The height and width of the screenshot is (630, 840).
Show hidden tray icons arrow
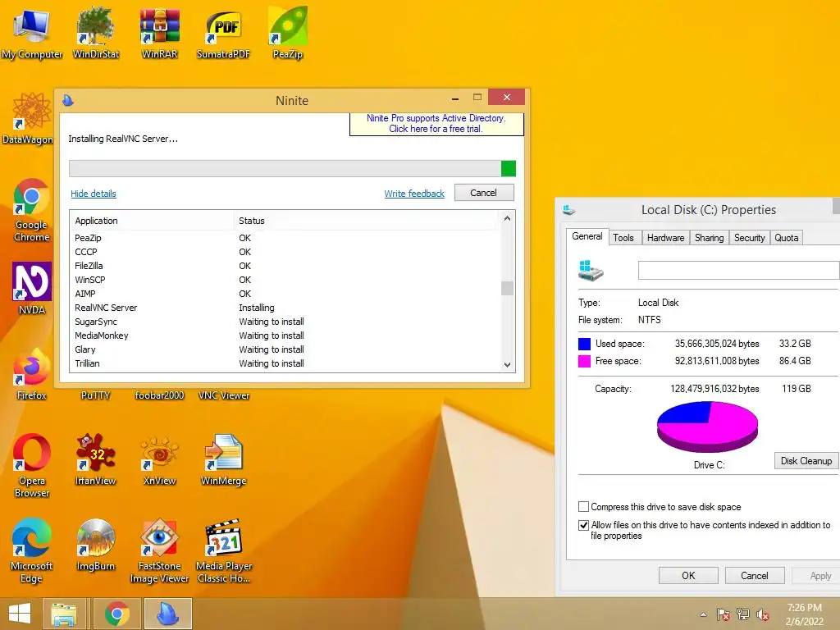pyautogui.click(x=703, y=614)
